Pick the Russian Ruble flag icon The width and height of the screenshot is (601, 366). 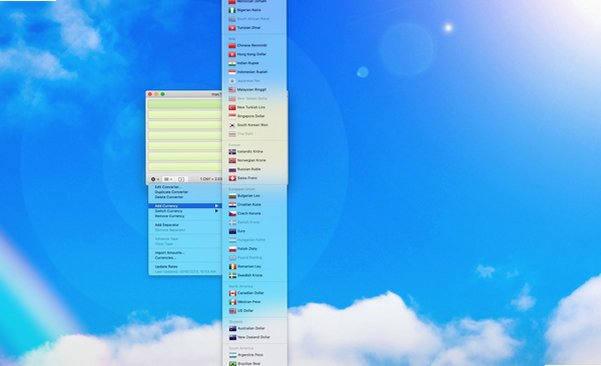232,169
